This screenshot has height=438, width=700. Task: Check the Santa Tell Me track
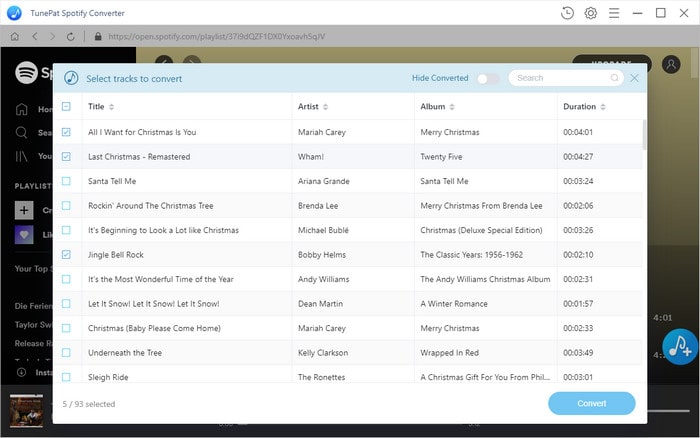click(66, 181)
